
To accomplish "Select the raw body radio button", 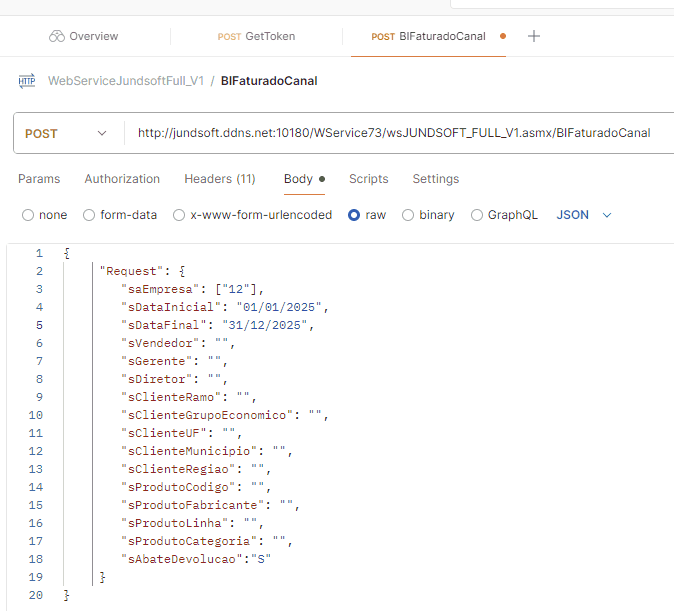I will [354, 215].
